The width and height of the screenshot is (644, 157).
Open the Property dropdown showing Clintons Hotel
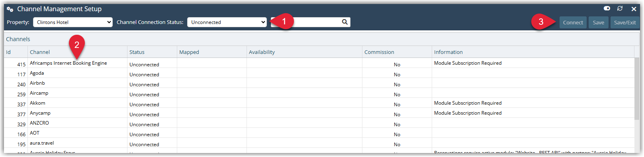[73, 22]
